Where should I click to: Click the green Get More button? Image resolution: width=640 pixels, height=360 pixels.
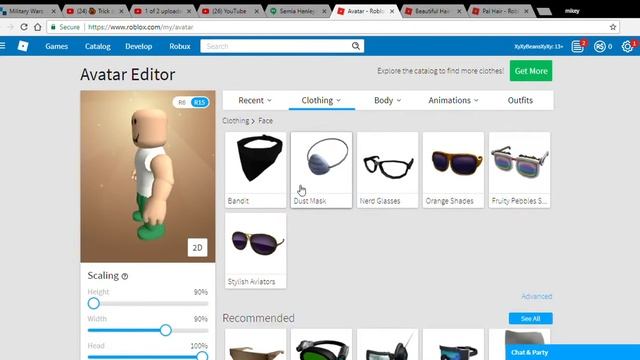coord(531,71)
